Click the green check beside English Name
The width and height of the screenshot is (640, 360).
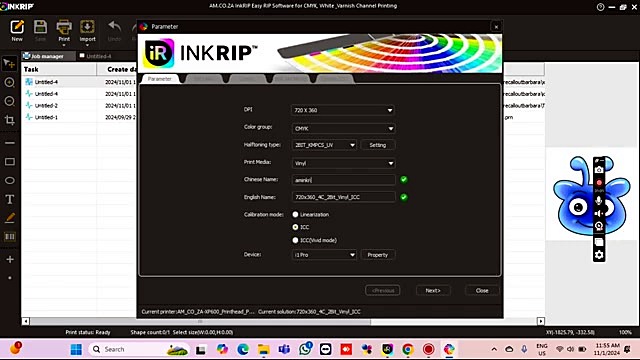404,197
